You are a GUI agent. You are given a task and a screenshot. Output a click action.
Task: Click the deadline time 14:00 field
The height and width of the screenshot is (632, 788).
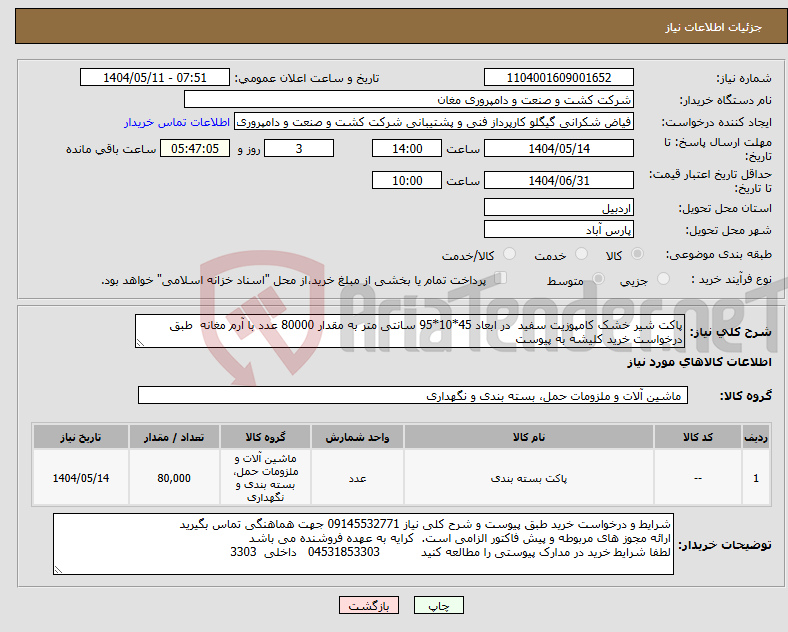407,148
